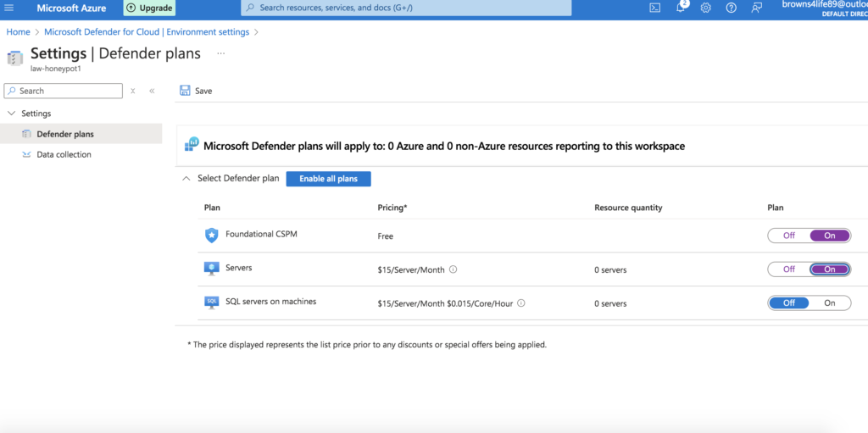Focus the sidebar Search field
The height and width of the screenshot is (433, 868).
(63, 91)
